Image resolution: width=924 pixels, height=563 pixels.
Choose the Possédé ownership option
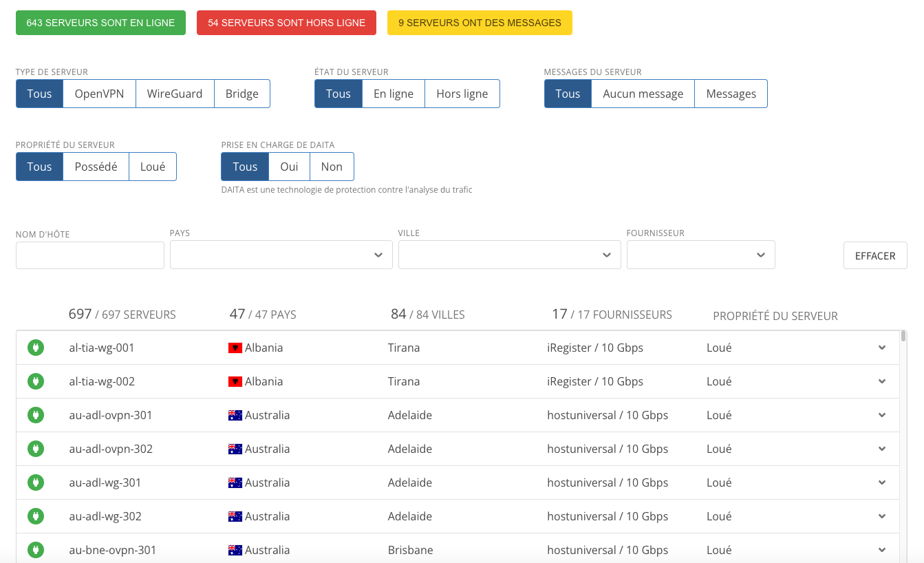tap(96, 167)
